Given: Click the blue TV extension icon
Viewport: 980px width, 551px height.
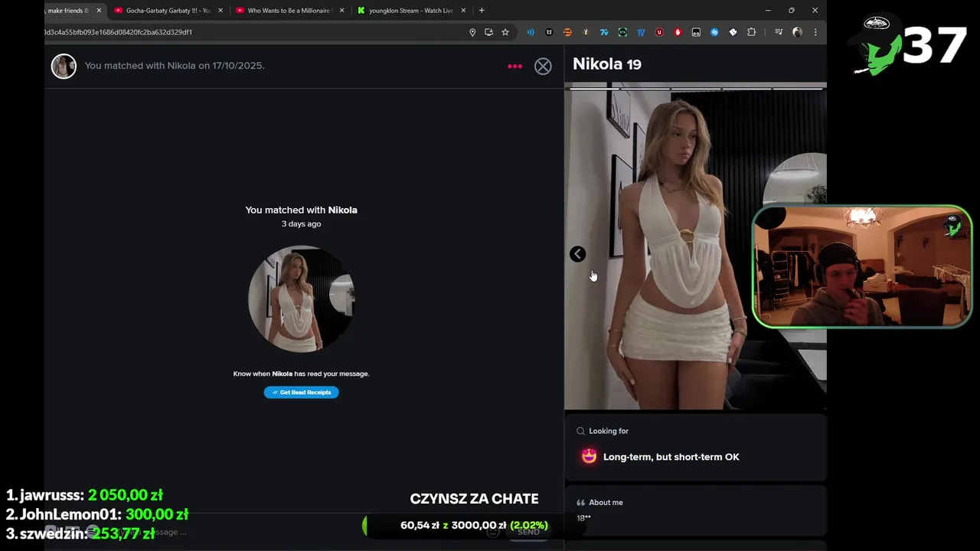Looking at the screenshot, I should 641,32.
